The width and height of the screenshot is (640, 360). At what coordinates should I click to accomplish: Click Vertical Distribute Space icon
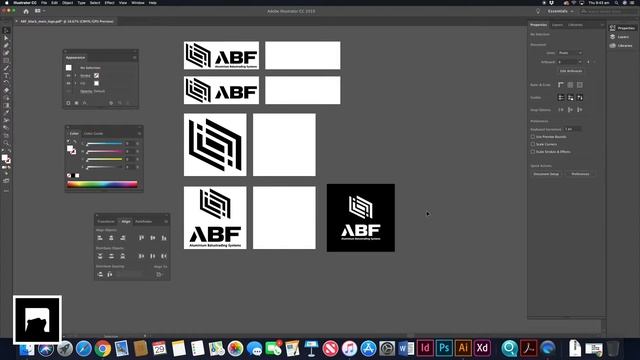[x=100, y=274]
